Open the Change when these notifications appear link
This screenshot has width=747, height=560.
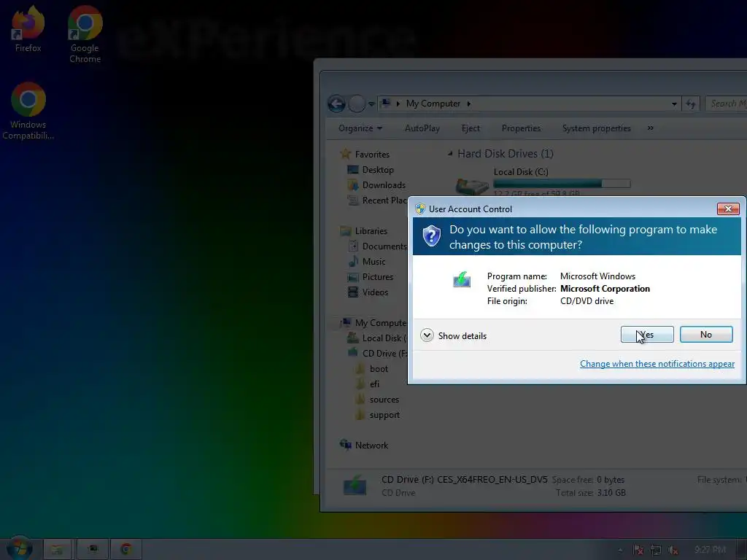[657, 364]
